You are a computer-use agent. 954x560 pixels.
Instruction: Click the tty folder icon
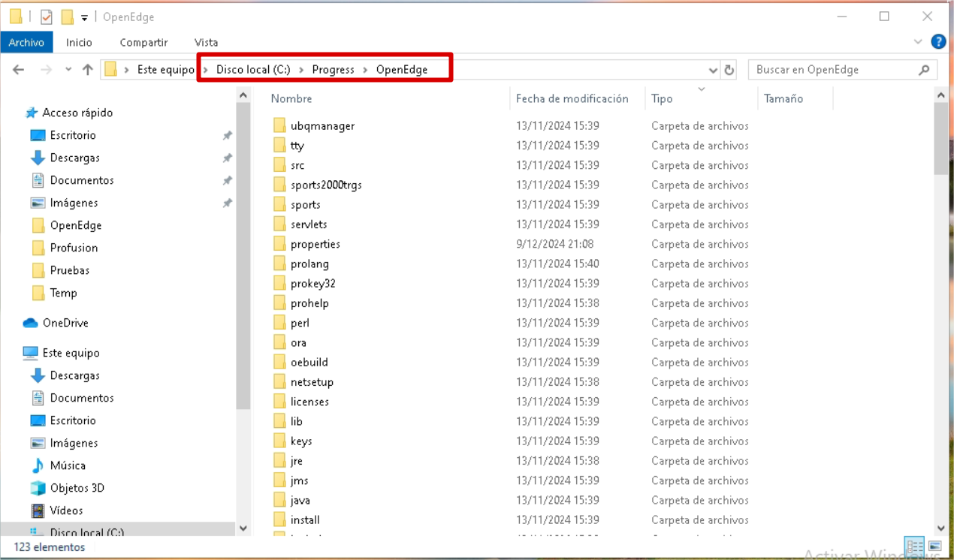click(x=279, y=146)
